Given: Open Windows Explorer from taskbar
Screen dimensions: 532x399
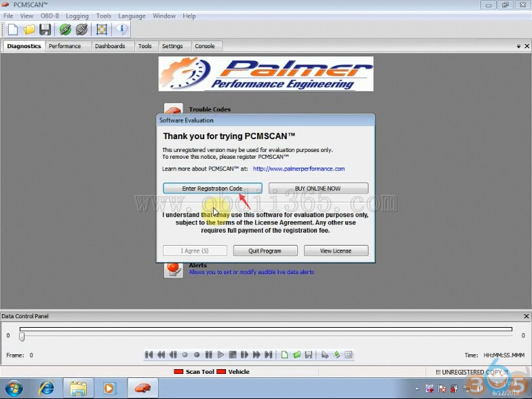Looking at the screenshot, I should (79, 388).
